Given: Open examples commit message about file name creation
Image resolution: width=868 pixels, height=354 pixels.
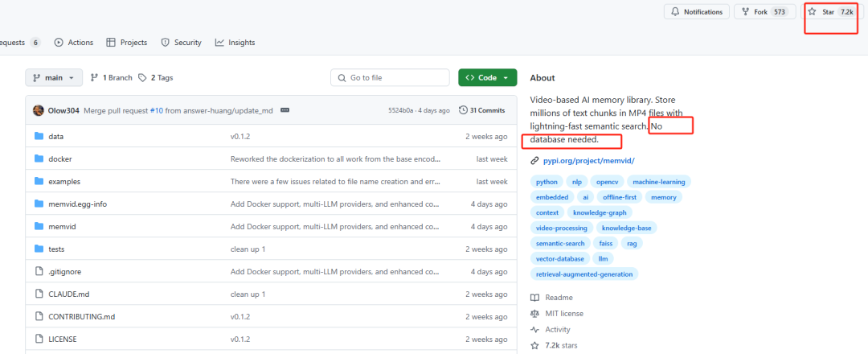Looking at the screenshot, I should tap(336, 181).
